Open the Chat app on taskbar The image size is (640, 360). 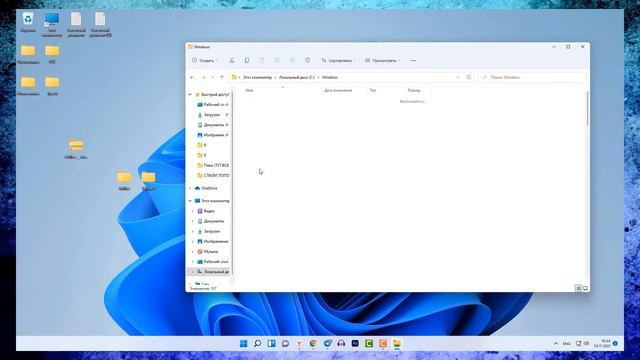point(285,343)
